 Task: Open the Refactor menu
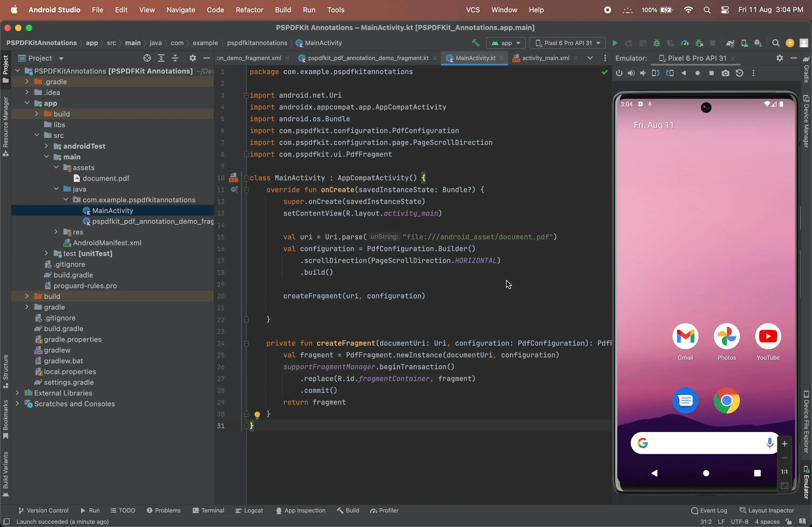[249, 10]
